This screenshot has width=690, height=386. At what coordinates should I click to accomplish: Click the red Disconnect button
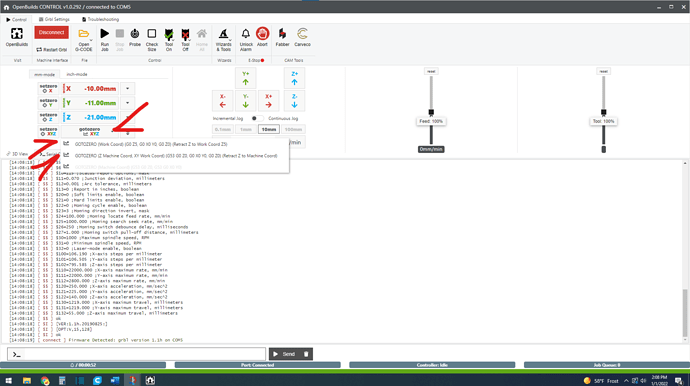click(51, 33)
